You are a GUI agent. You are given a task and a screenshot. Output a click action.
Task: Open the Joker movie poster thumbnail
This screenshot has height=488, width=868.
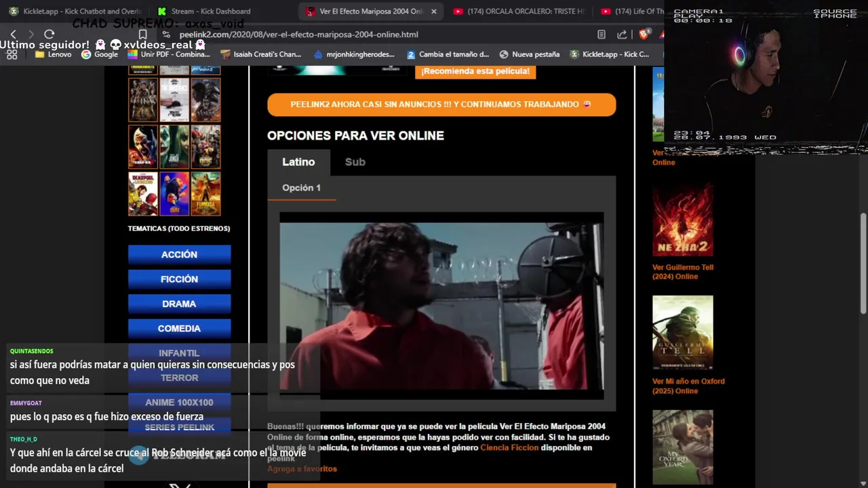pyautogui.click(x=174, y=147)
